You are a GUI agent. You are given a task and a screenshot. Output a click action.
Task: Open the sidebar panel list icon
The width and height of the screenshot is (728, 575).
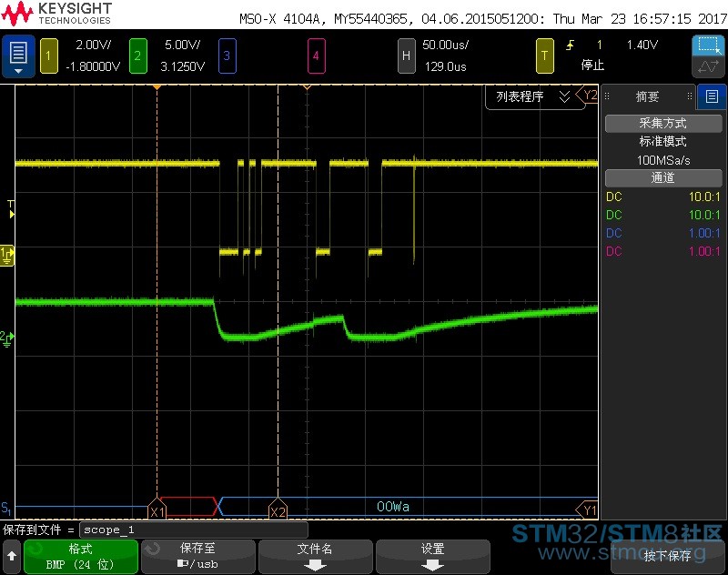712,96
